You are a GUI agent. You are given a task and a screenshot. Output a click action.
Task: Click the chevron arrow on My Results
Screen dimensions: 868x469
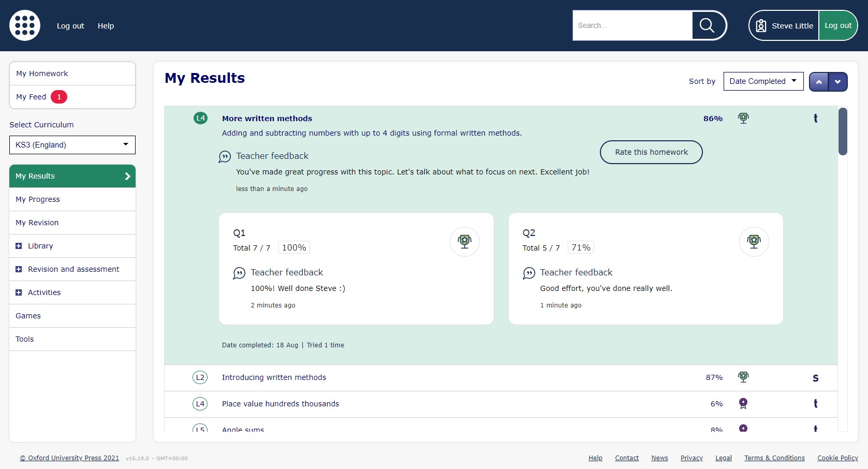[127, 176]
